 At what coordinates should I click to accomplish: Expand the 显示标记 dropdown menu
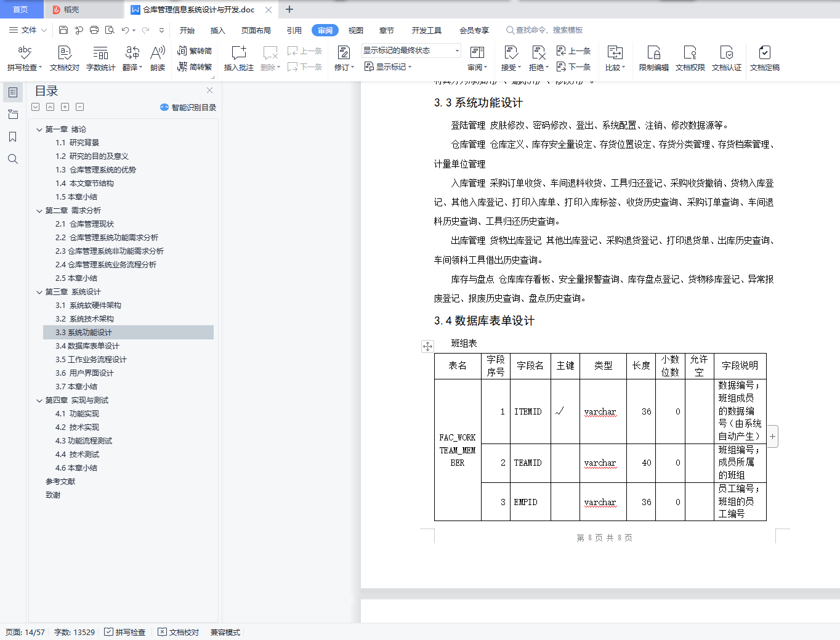388,67
